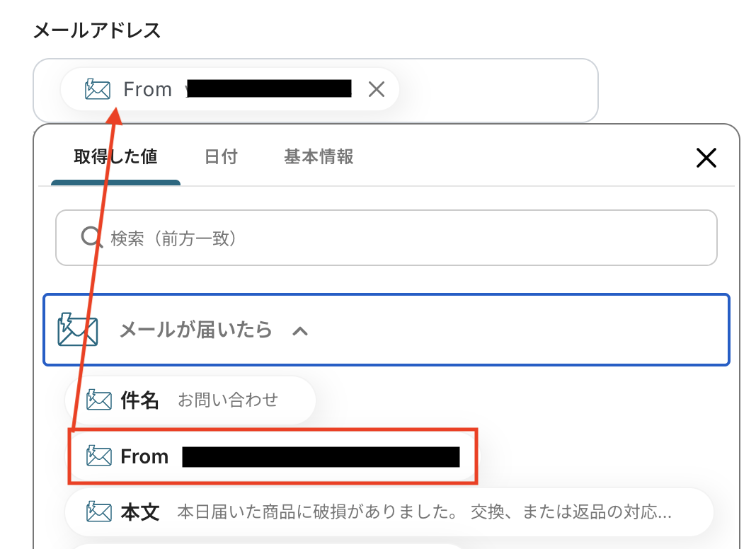The width and height of the screenshot is (756, 549).
Task: Click the メールが届いたら trigger mail icon
Action: point(78,330)
